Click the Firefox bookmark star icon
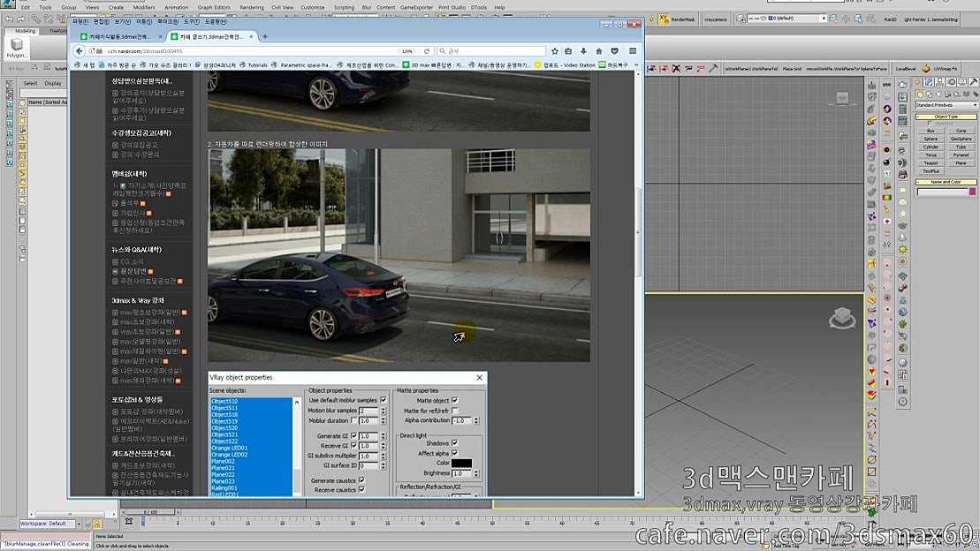This screenshot has height=551, width=980. click(555, 51)
